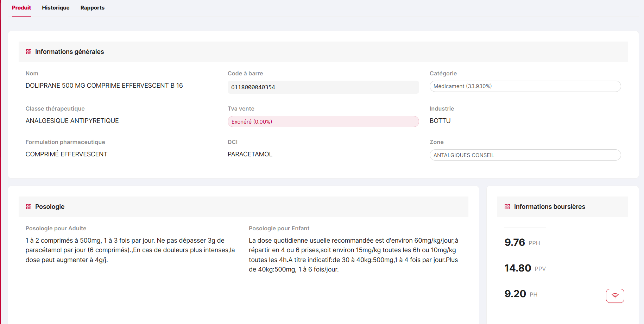This screenshot has width=644, height=324.
Task: Open the Catégorie dropdown showing Médicament
Action: pyautogui.click(x=525, y=86)
